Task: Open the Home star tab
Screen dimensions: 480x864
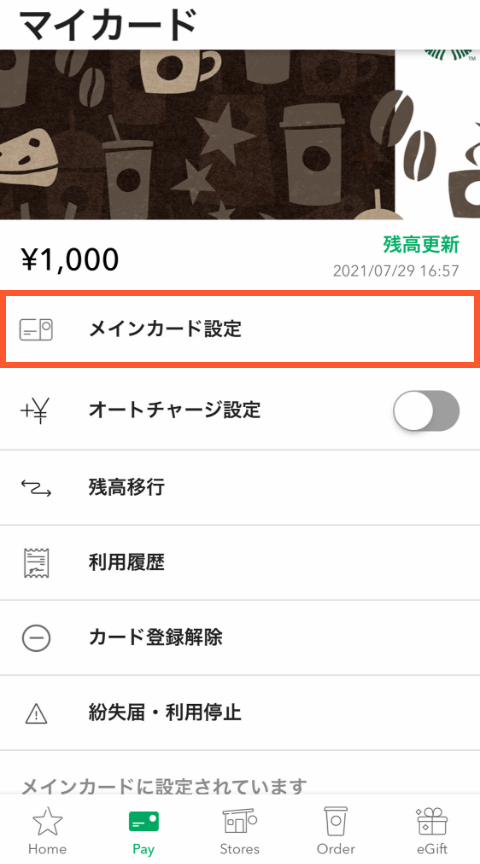Action: point(47,830)
